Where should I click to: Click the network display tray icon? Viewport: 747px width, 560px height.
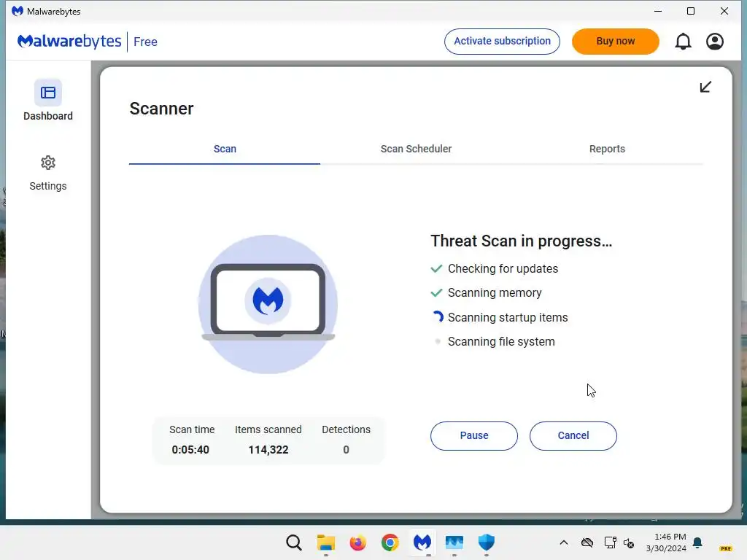tap(610, 542)
